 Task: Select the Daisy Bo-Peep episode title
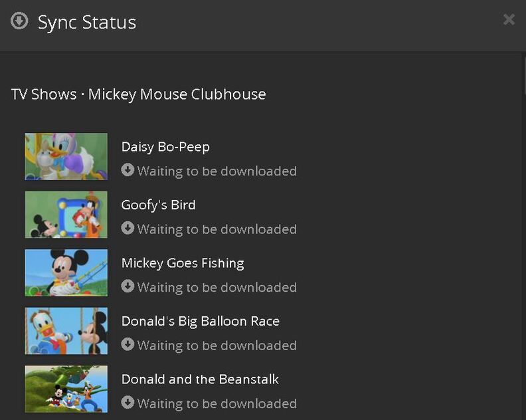pos(165,147)
